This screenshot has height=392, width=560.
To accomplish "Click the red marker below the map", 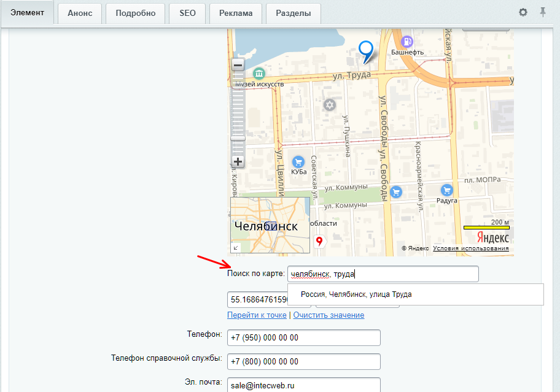I will coord(319,241).
